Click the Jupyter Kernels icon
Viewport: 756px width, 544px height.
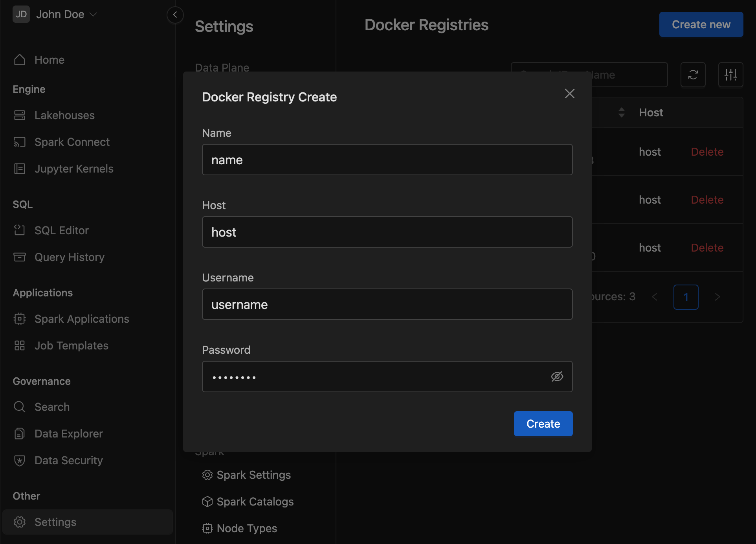19,168
